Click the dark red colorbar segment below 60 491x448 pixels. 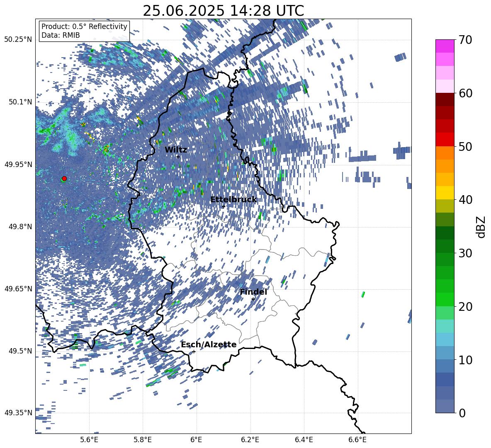445,99
